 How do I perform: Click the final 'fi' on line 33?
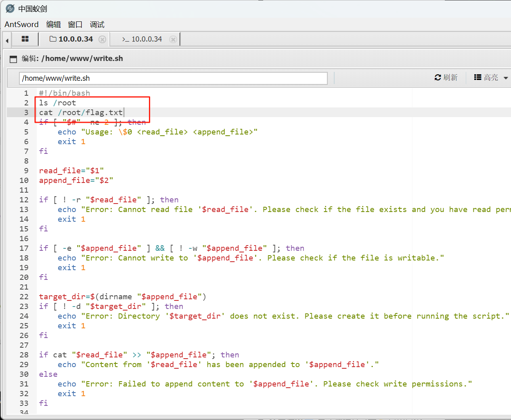click(x=44, y=403)
